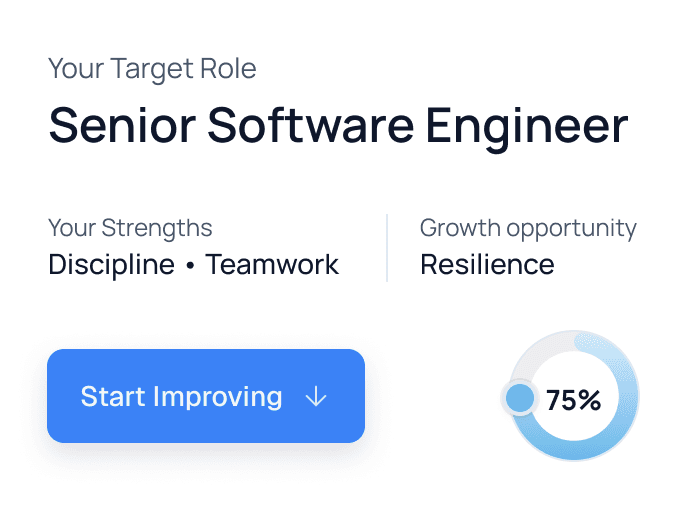686x508 pixels.
Task: Click the Start Improving button text
Action: click(x=181, y=397)
